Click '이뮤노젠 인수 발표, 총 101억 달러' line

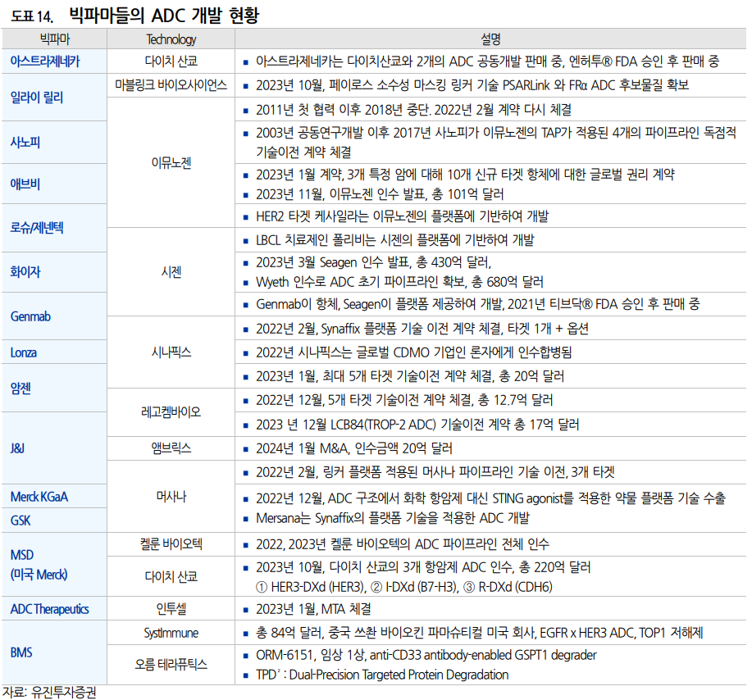(380, 194)
